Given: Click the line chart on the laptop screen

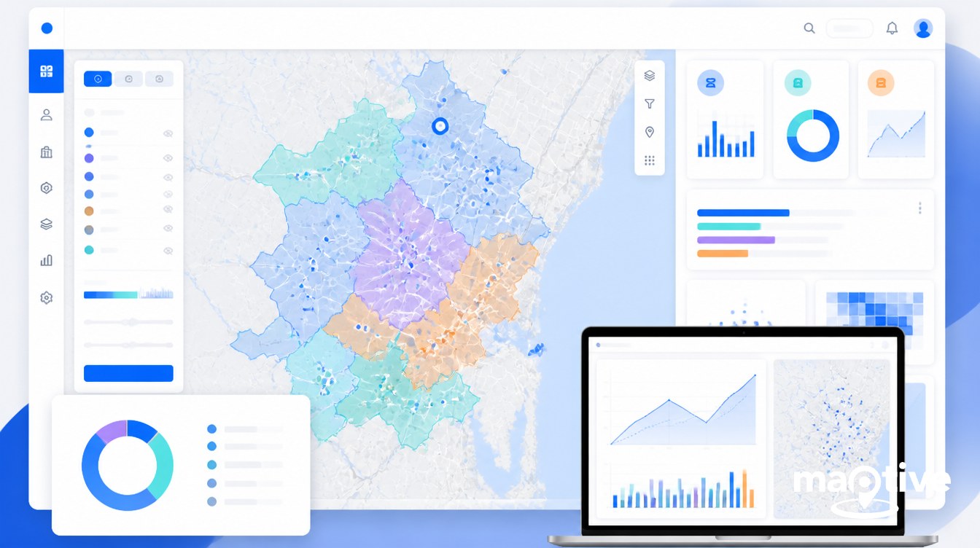Looking at the screenshot, I should click(x=682, y=410).
